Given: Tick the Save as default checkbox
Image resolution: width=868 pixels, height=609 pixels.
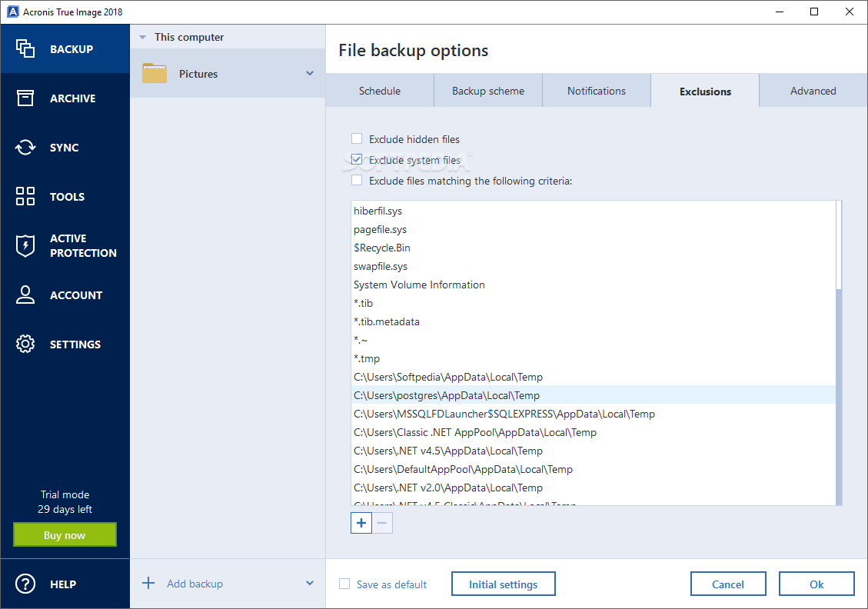Looking at the screenshot, I should 344,584.
